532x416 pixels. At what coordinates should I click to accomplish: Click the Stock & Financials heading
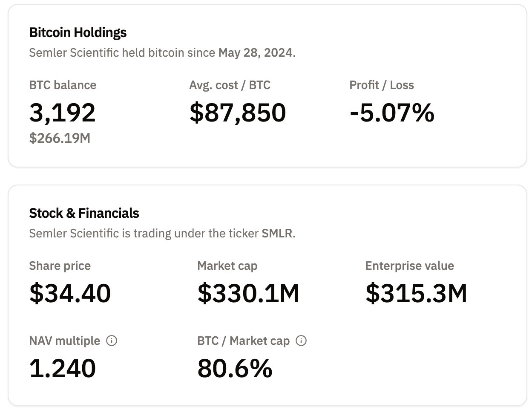[84, 213]
